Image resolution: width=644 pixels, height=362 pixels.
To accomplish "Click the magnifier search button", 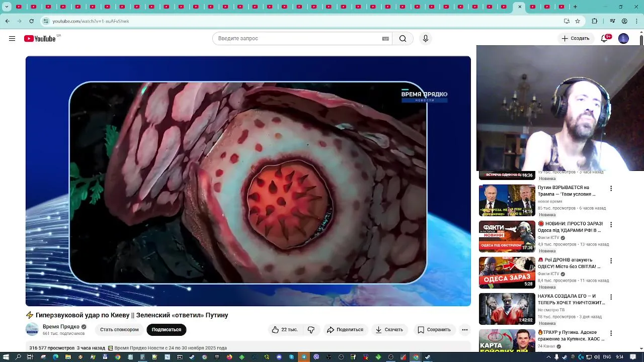I will pyautogui.click(x=403, y=39).
